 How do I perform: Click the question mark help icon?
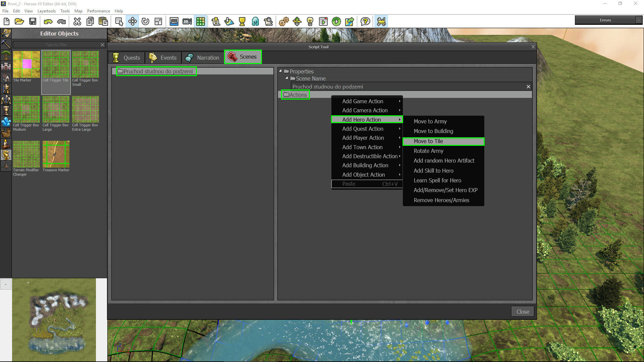point(365,21)
